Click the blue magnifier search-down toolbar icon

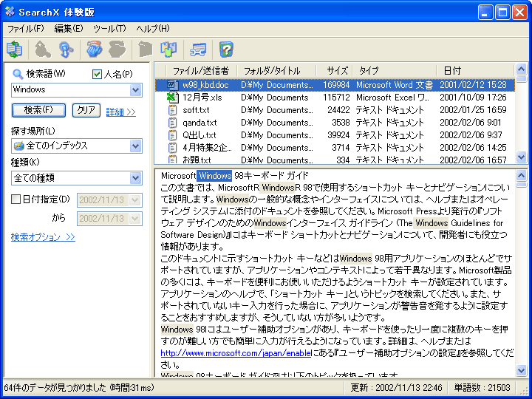(67, 50)
